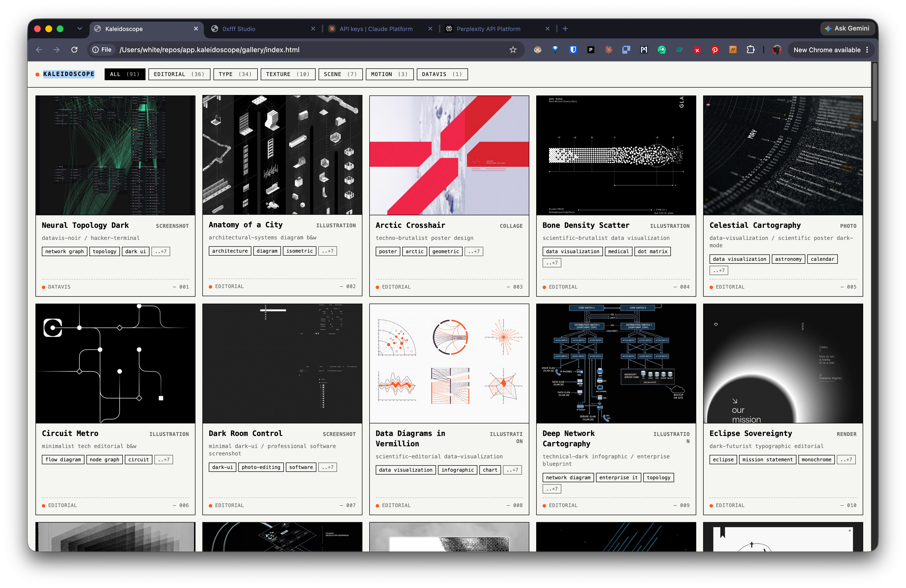Filter gallery by TYPE (34)
The image size is (906, 588).
click(x=235, y=74)
